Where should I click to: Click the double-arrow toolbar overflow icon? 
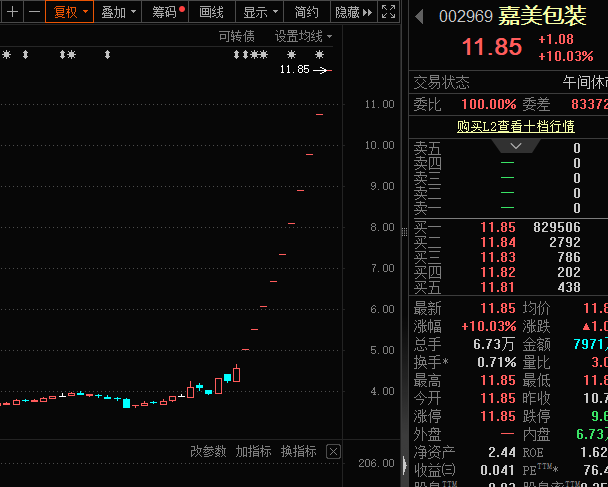pos(367,12)
